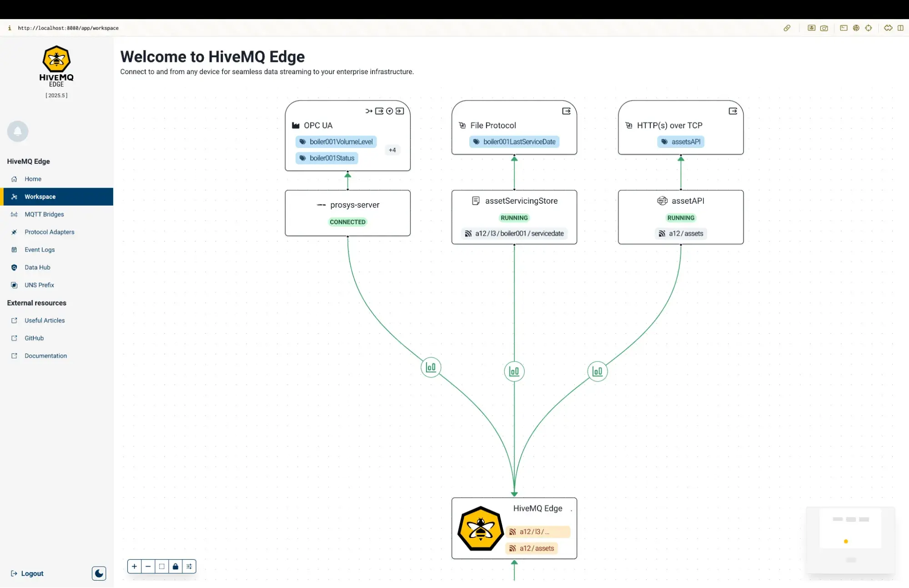This screenshot has width=909, height=588.
Task: Click the arrow-box icon on File Protocol node
Action: coord(566,111)
